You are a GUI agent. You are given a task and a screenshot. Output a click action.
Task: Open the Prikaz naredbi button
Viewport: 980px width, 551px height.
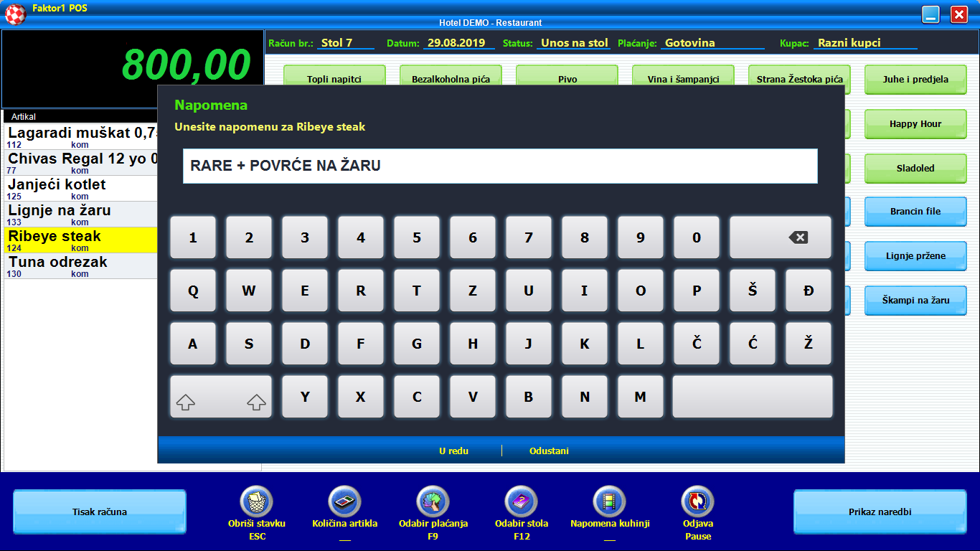pyautogui.click(x=880, y=512)
